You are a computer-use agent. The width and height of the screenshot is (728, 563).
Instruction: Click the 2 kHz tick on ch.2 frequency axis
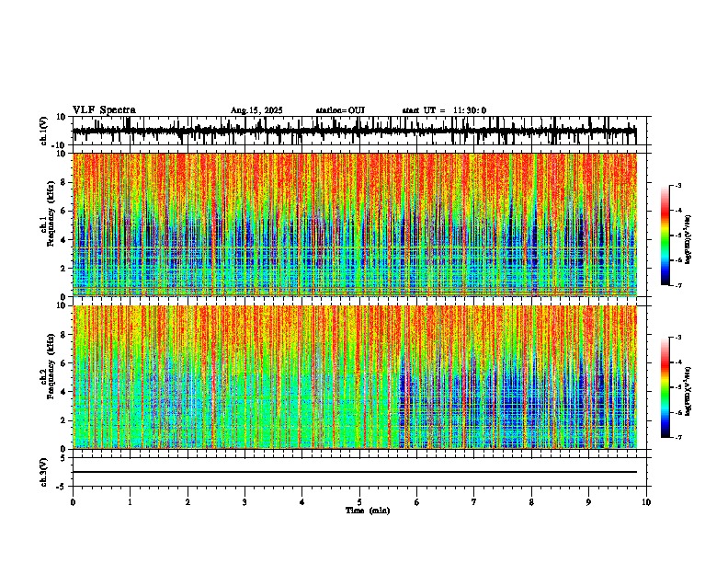[x=64, y=420]
